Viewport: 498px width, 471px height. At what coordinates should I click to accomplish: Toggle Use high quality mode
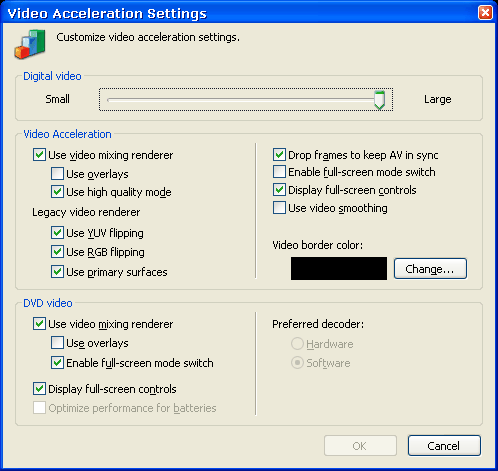pos(57,192)
